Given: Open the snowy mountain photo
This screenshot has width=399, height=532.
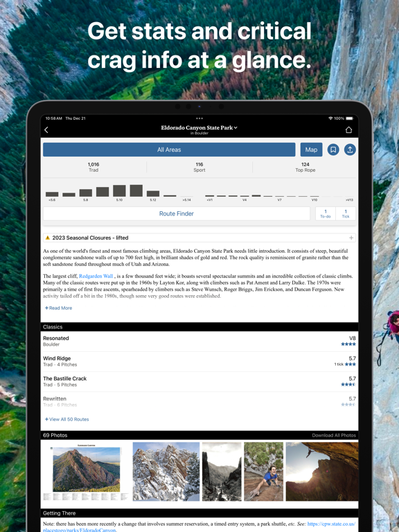Looking at the screenshot, I should click(166, 472).
